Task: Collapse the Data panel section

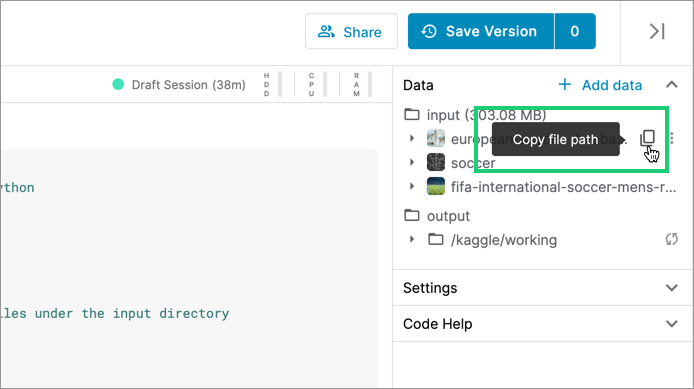Action: coord(672,85)
